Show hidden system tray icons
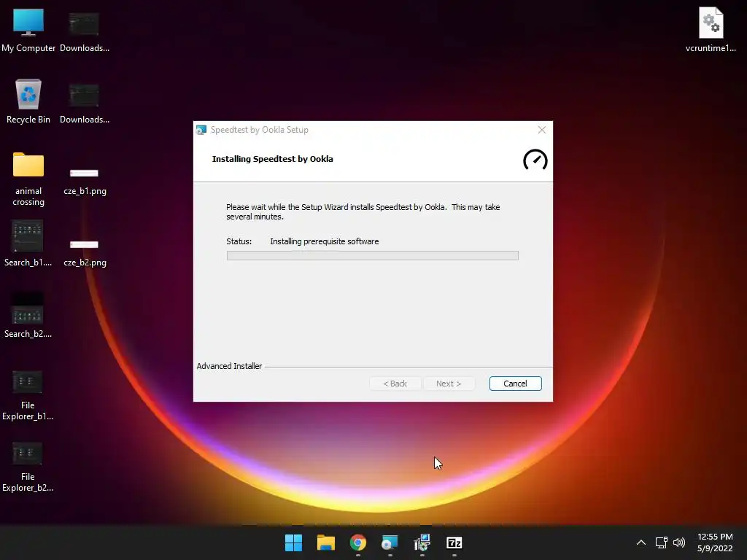Viewport: 747px width, 560px height. [x=640, y=542]
